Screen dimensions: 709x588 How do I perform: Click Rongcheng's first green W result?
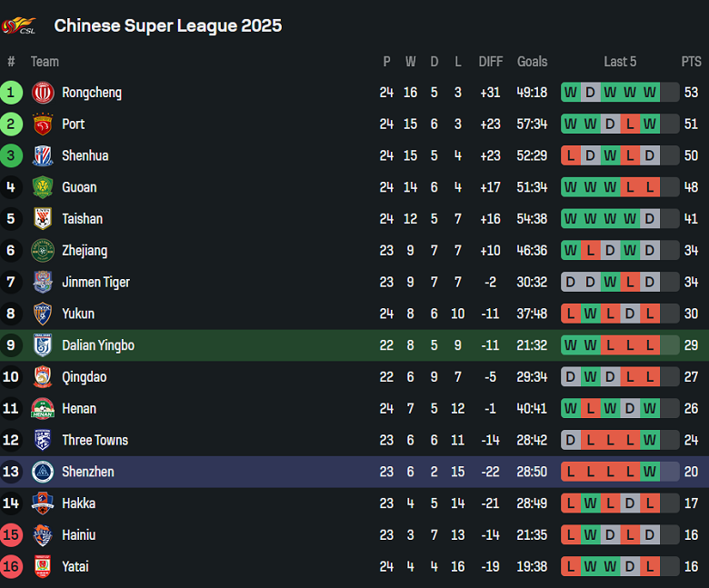click(x=570, y=93)
